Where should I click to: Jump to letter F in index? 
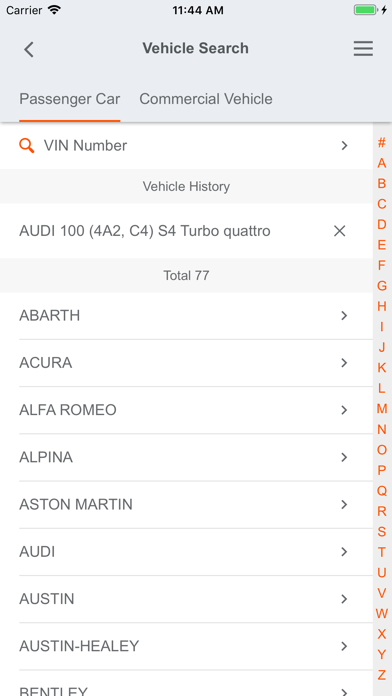coord(382,265)
